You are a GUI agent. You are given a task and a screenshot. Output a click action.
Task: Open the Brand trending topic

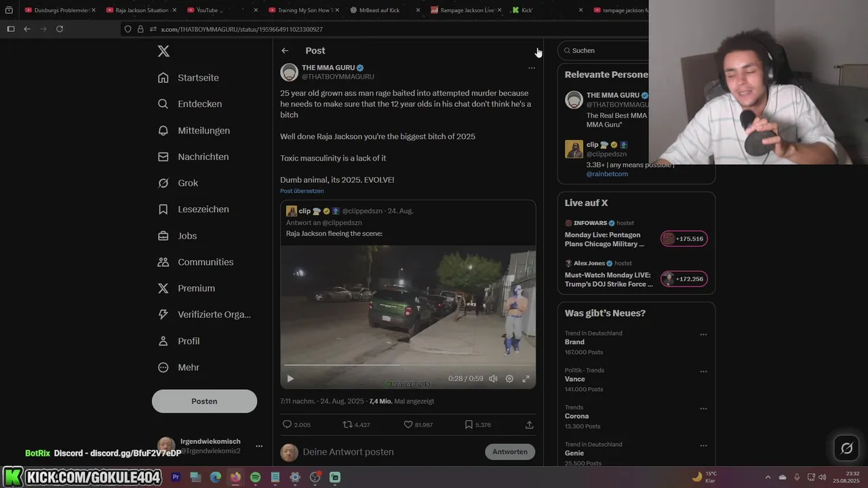[x=574, y=342]
